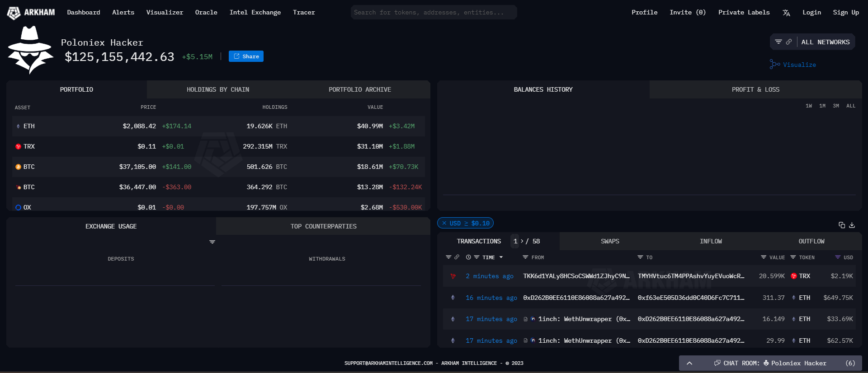Click the chat room bubbles icon
The width and height of the screenshot is (868, 373).
[x=717, y=363]
